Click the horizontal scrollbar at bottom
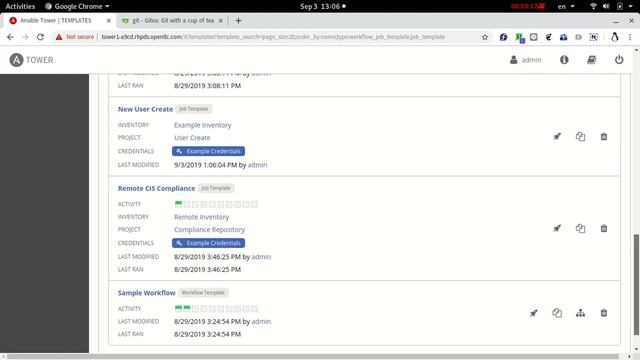 313,356
